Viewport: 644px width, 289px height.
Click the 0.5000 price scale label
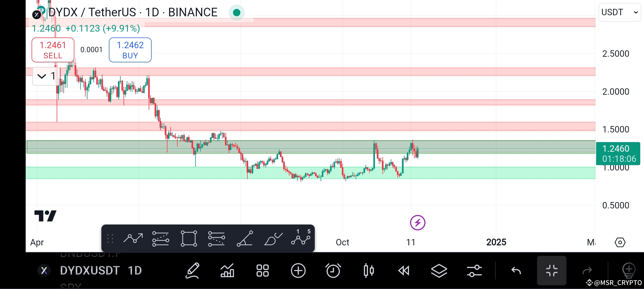616,206
